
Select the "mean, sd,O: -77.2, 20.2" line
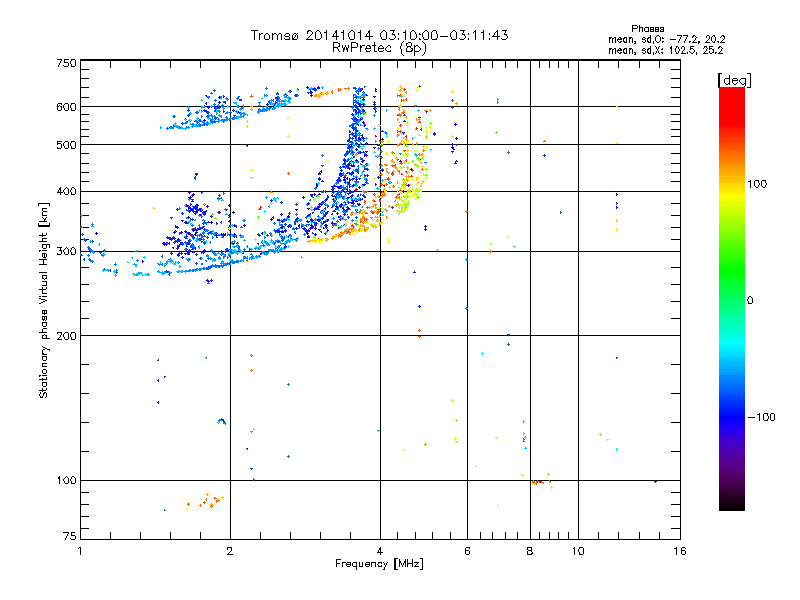(x=666, y=40)
